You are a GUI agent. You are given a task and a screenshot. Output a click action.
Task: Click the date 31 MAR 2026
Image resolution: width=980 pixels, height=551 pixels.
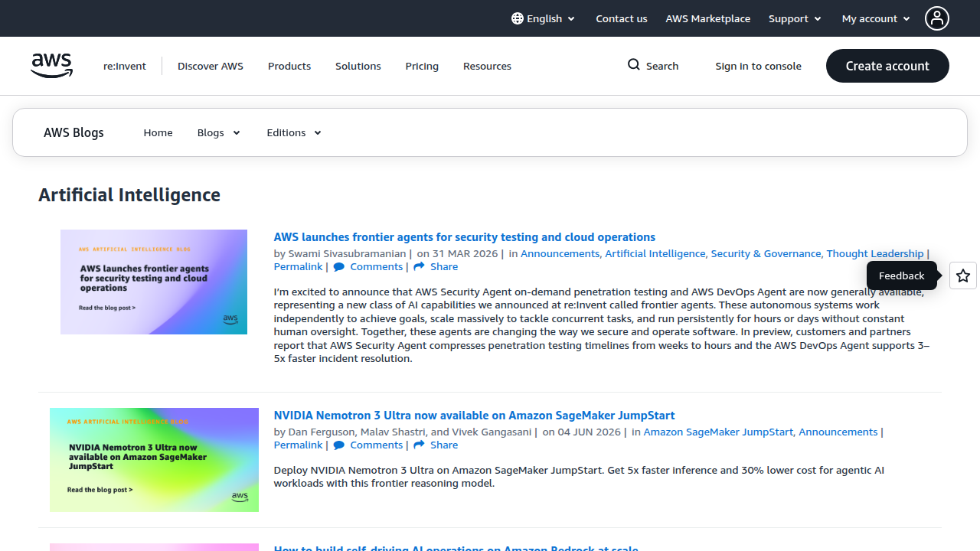pos(465,253)
